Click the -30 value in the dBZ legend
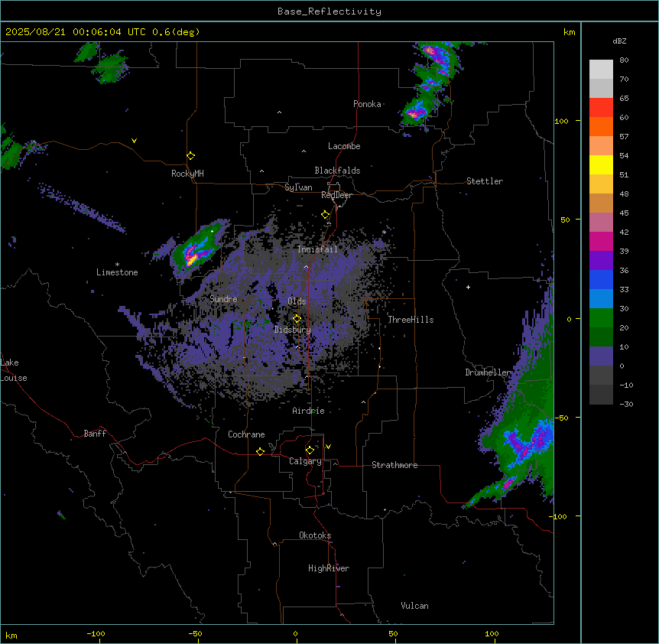Viewport: 659px width, 644px height. coord(626,404)
